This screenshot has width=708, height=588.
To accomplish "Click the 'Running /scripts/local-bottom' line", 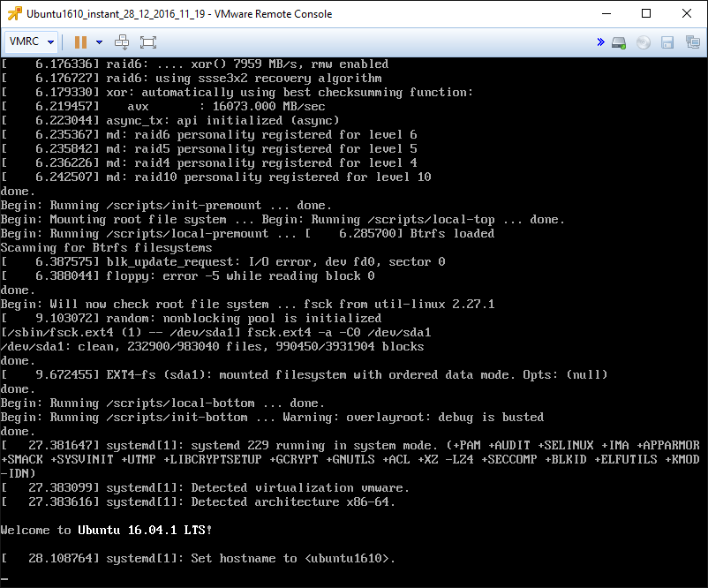I will (x=162, y=403).
